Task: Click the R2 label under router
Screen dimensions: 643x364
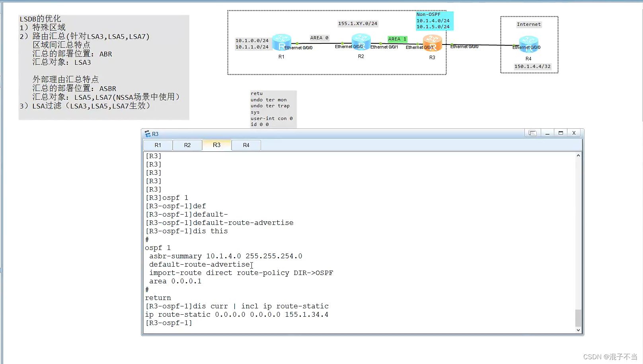Action: (361, 56)
